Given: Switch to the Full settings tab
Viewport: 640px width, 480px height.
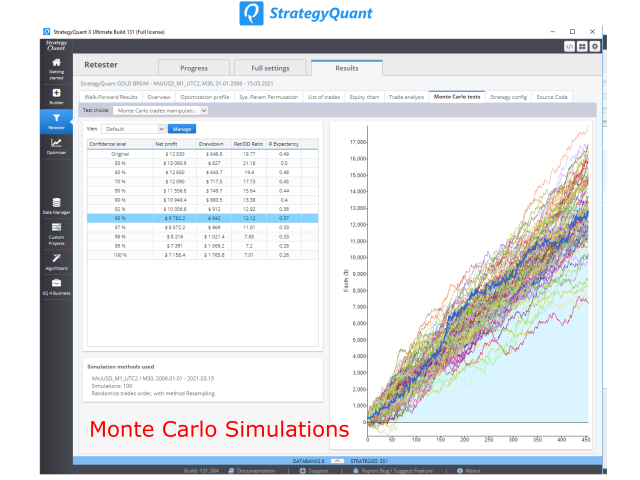Looking at the screenshot, I should tap(270, 68).
